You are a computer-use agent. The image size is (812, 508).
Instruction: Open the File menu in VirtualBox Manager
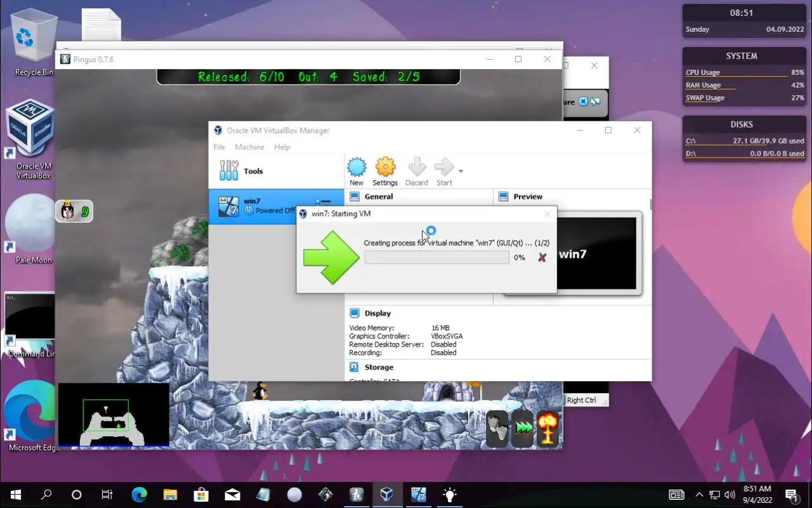[x=219, y=147]
